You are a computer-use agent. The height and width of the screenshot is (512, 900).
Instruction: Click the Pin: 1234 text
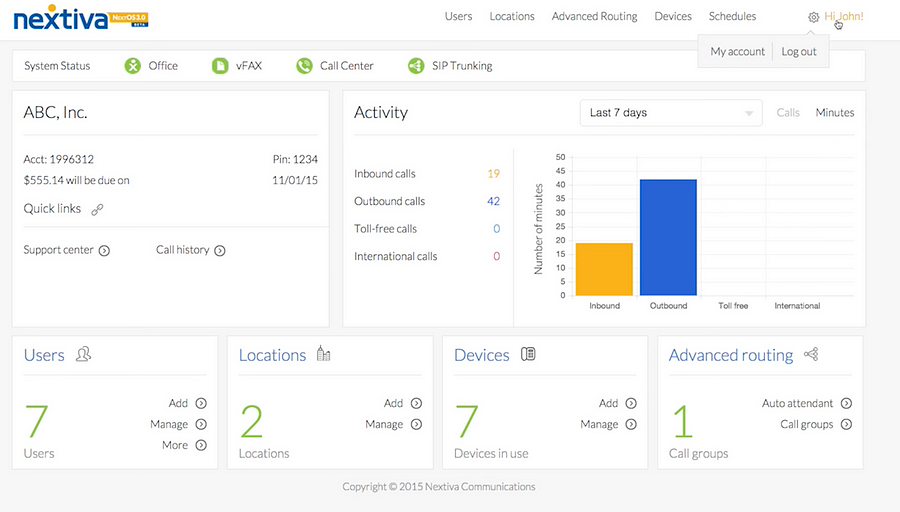click(295, 160)
